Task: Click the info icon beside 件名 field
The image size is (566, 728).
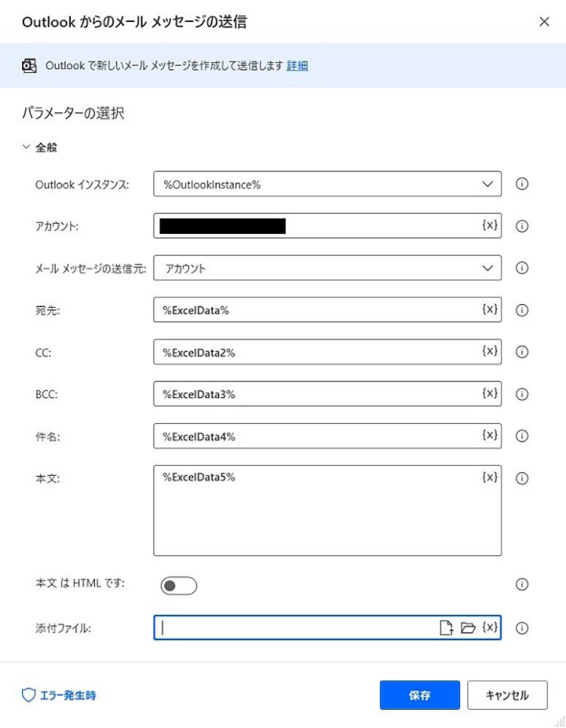Action: [x=522, y=436]
